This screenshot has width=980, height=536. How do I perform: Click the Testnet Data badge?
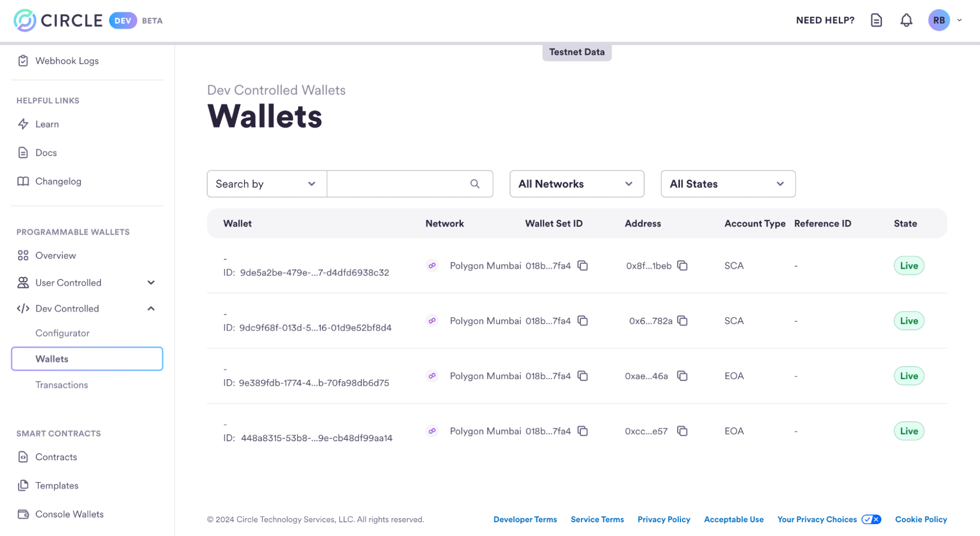click(x=577, y=52)
